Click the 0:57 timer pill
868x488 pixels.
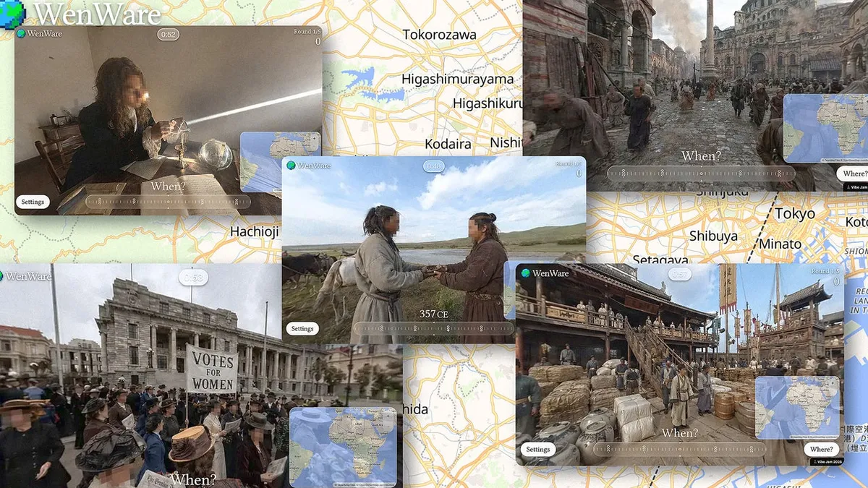pyautogui.click(x=680, y=274)
